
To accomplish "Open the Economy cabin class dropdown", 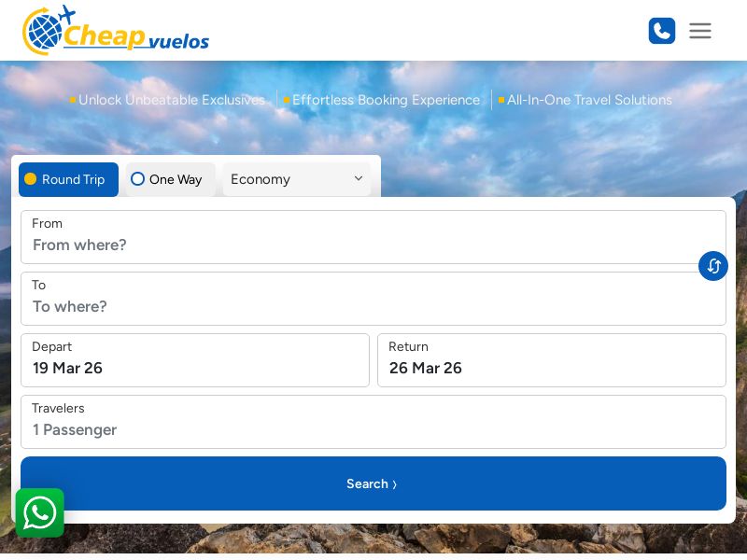I will pyautogui.click(x=297, y=179).
